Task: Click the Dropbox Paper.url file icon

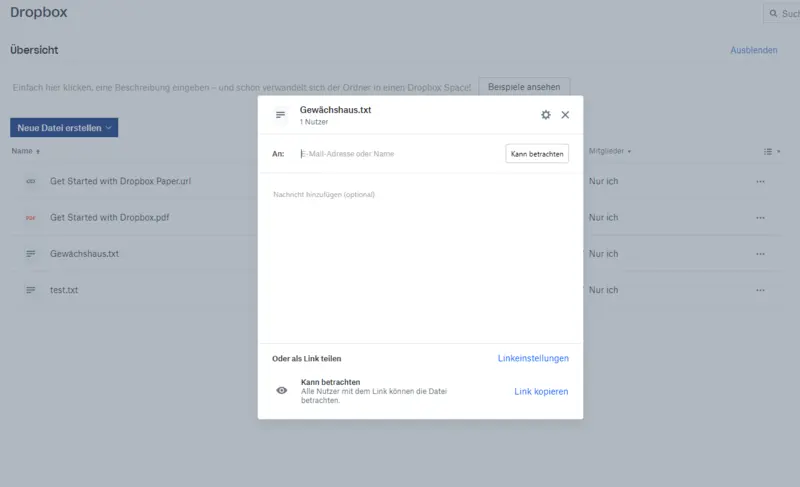Action: point(30,181)
